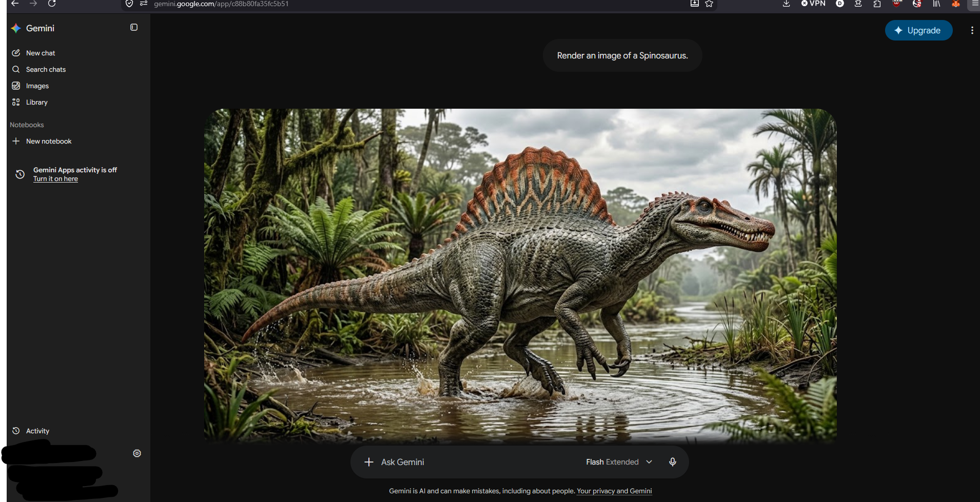Click the microphone voice input icon
This screenshot has width=980, height=502.
click(673, 462)
